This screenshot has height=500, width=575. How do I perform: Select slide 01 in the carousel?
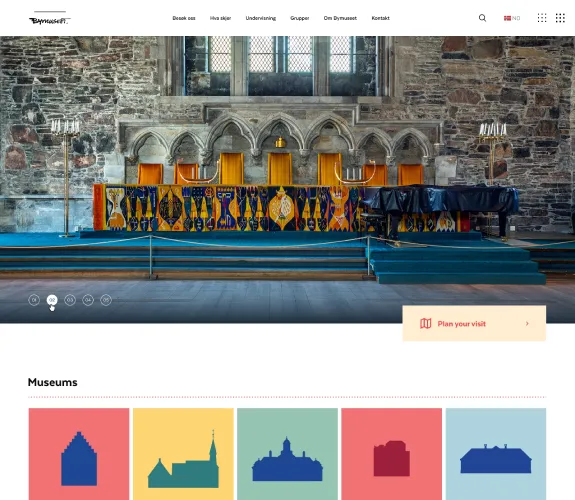[34, 300]
